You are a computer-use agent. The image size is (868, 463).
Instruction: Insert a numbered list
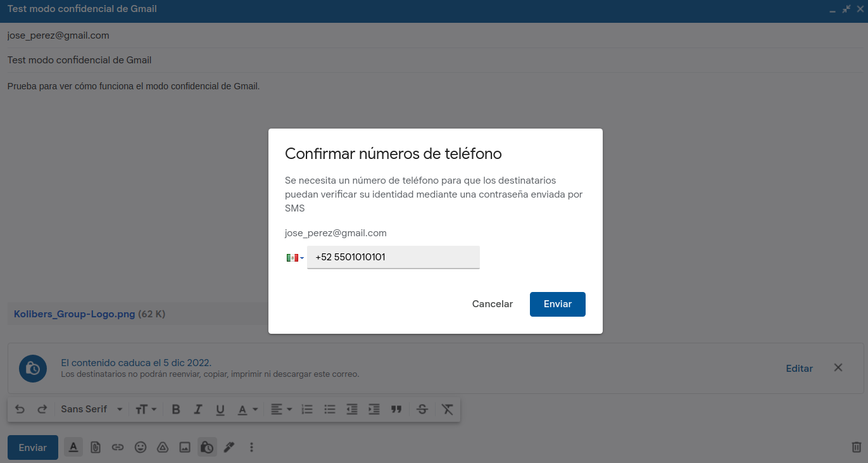307,409
